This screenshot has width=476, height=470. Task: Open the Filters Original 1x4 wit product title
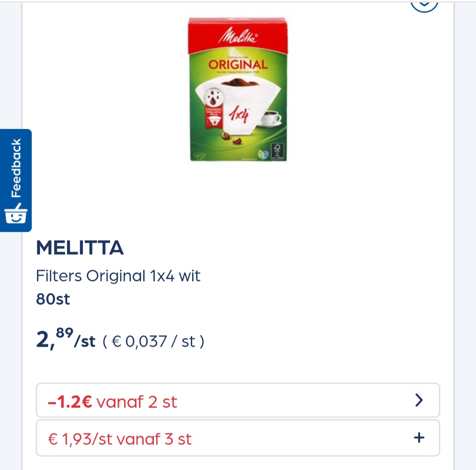(x=118, y=276)
